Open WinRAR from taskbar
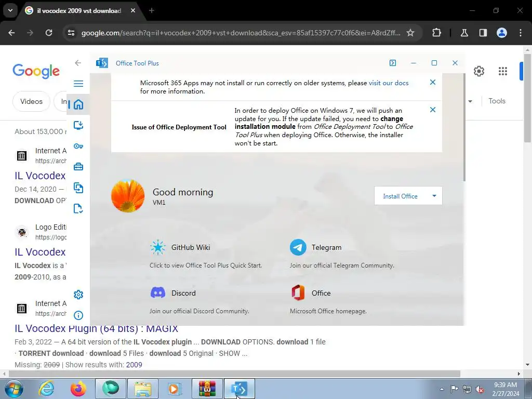Viewport: 532px width, 399px height. (207, 389)
